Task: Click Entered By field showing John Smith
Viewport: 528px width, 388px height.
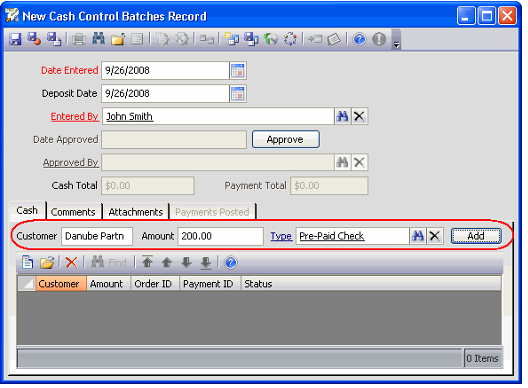Action: coord(218,117)
